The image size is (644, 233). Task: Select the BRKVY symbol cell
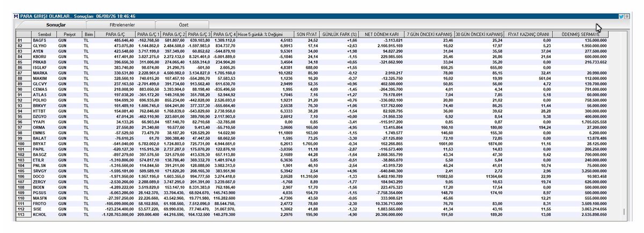(43, 105)
